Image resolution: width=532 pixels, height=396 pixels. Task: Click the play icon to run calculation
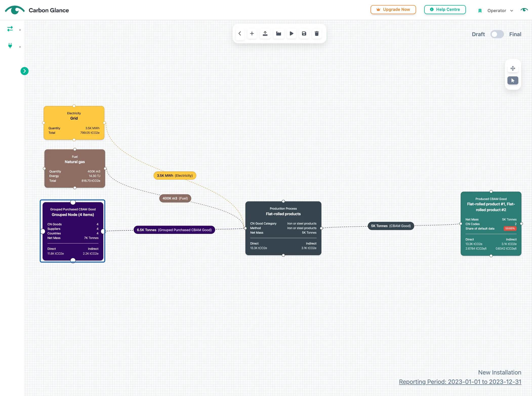(x=291, y=34)
